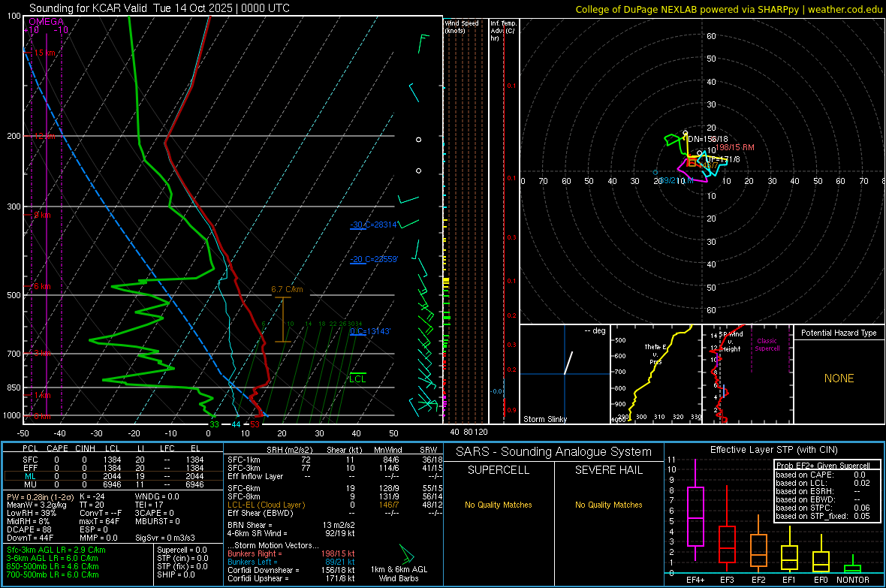Viewport: 886px width, 588px height.
Task: Click 'Sfc-3km AGL LR = 2.9 C/km'
Action: pyautogui.click(x=56, y=550)
